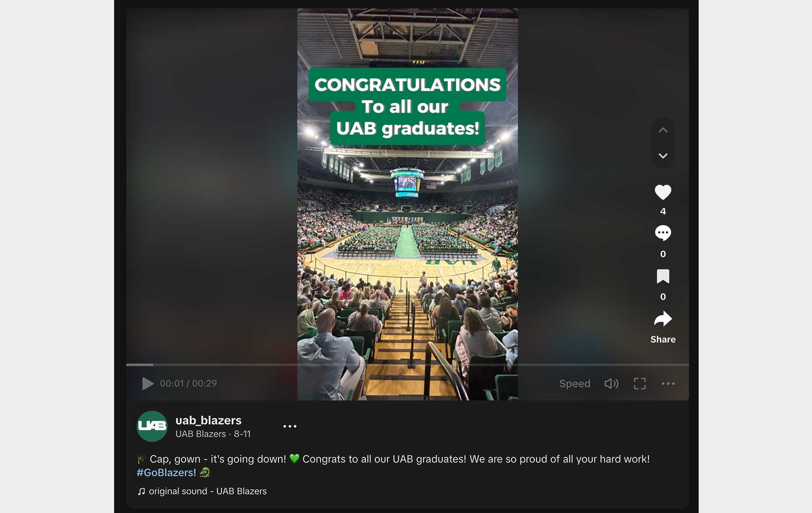Click the music note icon
Screen dimensions: 812x513
coord(141,491)
